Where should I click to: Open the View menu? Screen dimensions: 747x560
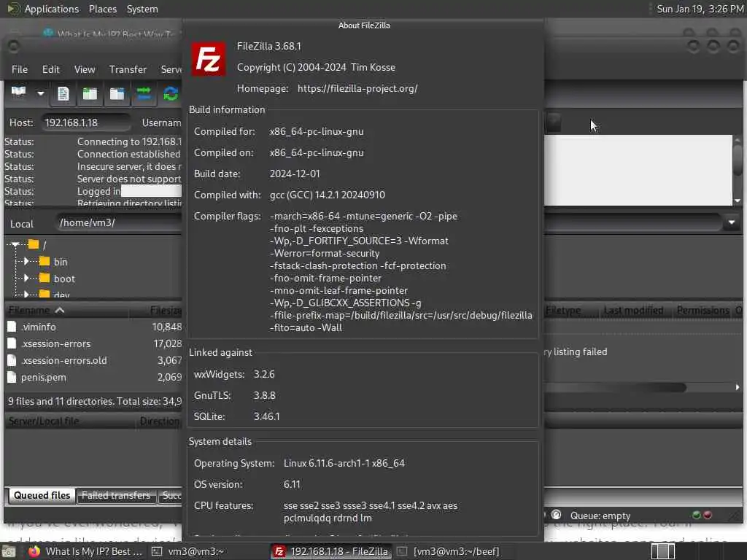pos(85,69)
